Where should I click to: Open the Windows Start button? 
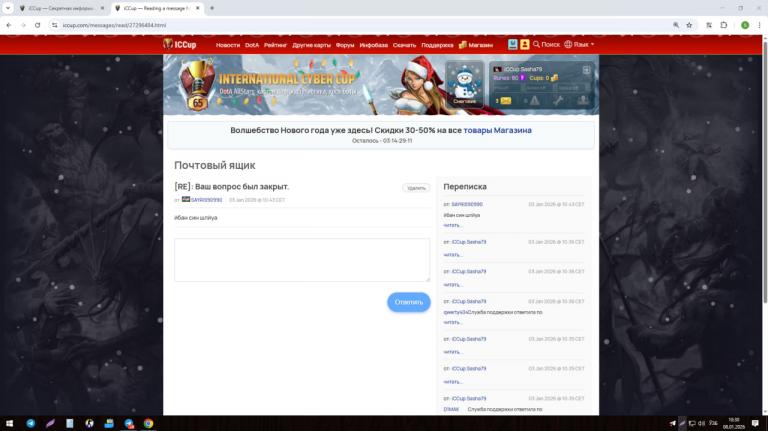(x=9, y=423)
